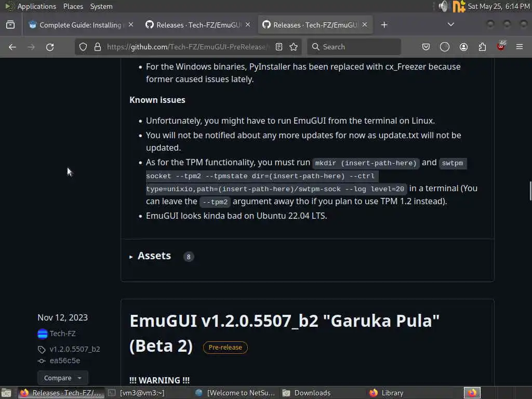This screenshot has width=532, height=399.
Task: Click the forward navigation arrow
Action: pyautogui.click(x=31, y=47)
